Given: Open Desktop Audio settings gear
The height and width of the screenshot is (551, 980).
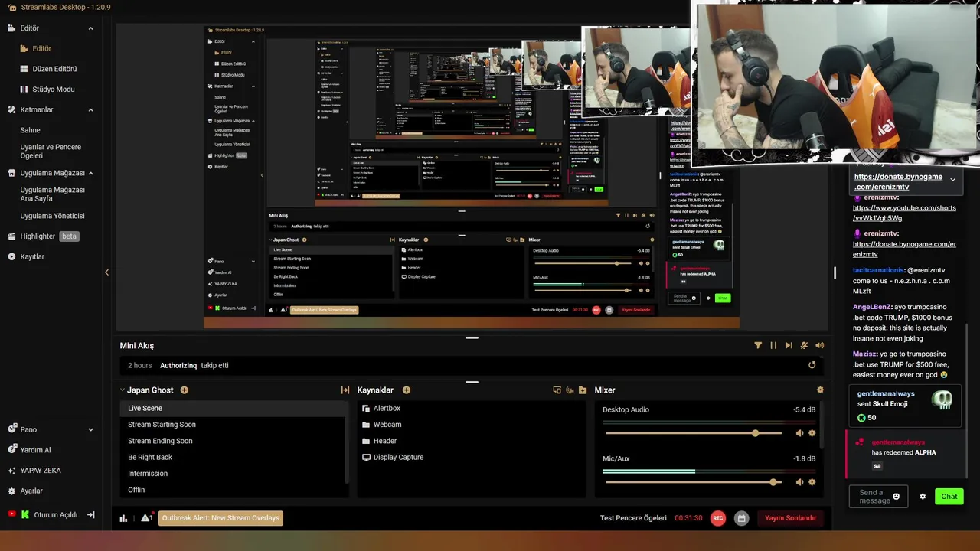Looking at the screenshot, I should click(x=812, y=433).
